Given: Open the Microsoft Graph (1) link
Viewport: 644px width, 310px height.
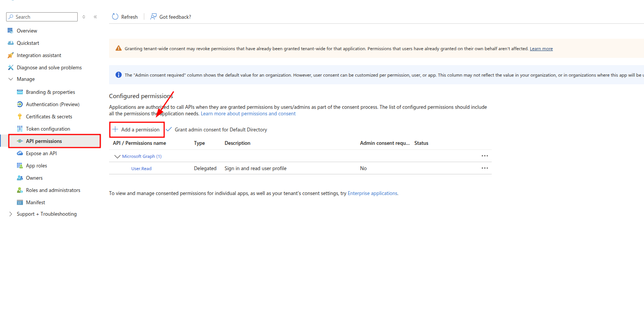Looking at the screenshot, I should pos(142,156).
